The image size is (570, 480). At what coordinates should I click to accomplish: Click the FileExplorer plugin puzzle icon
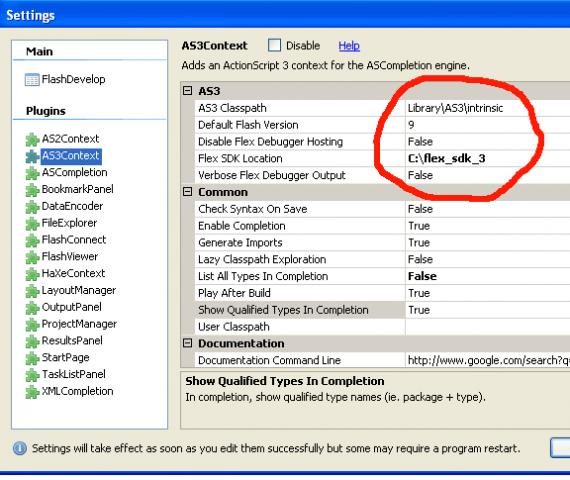(x=32, y=224)
